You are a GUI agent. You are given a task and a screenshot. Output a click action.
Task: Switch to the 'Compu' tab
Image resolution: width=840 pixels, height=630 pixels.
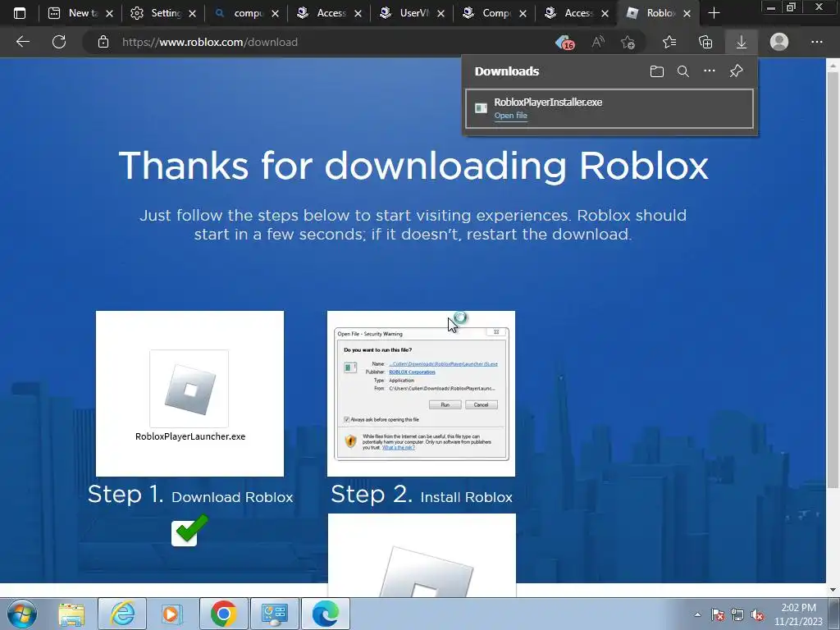point(494,13)
